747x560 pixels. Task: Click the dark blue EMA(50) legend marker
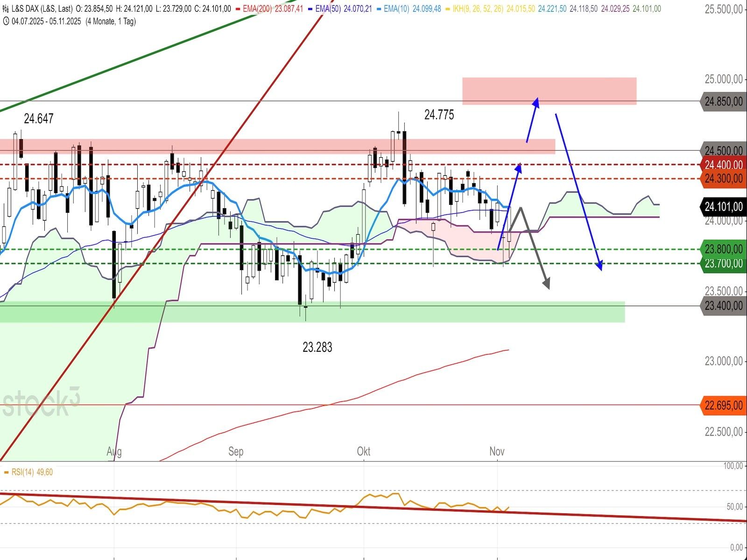[310, 9]
